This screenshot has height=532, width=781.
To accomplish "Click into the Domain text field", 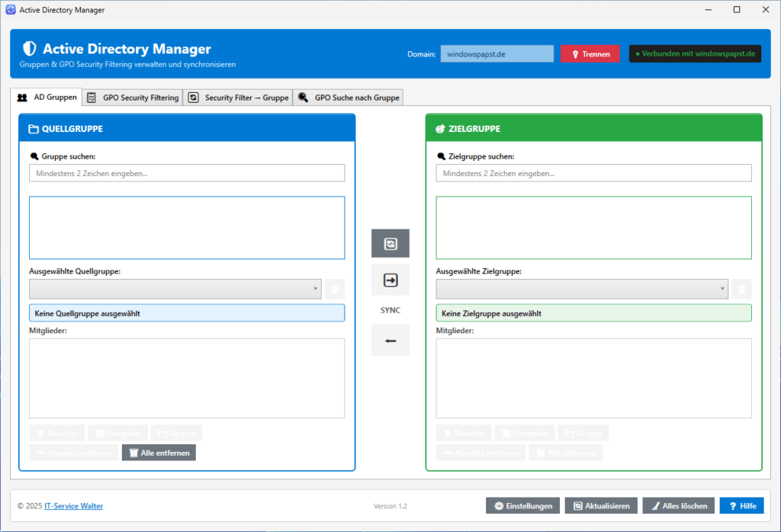I will tap(497, 54).
